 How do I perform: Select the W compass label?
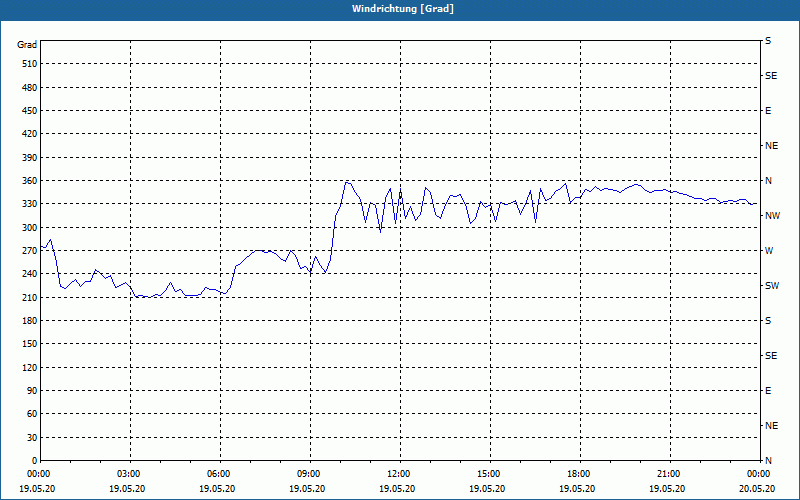[x=769, y=251]
